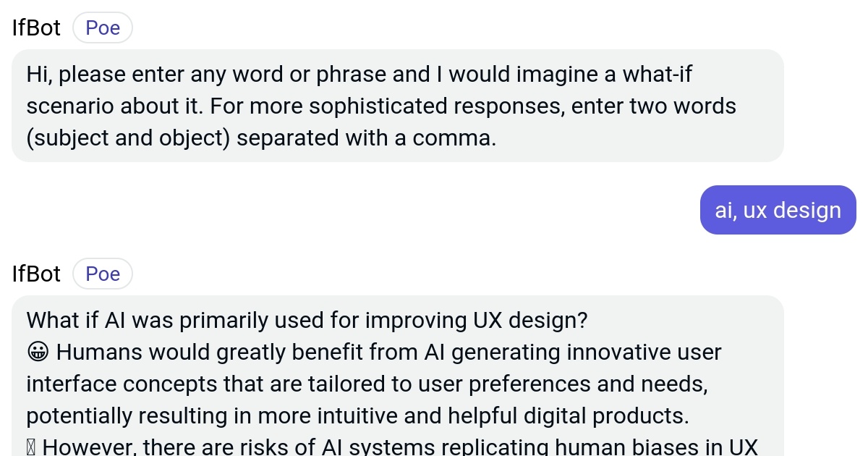868x456 pixels.
Task: Click the "potentially resulting in more intuitive" line
Action: point(357,415)
